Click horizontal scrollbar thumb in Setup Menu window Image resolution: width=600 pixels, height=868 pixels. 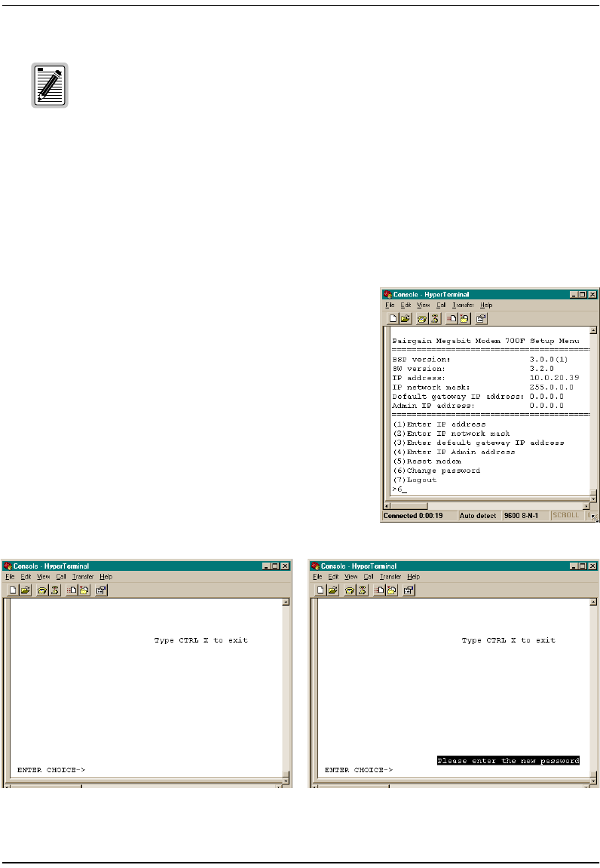pyautogui.click(x=409, y=506)
